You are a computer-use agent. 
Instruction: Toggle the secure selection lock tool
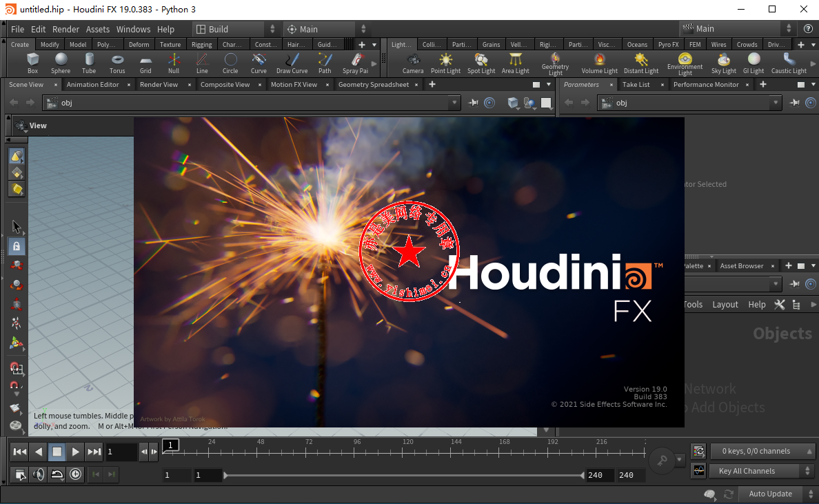coord(16,247)
